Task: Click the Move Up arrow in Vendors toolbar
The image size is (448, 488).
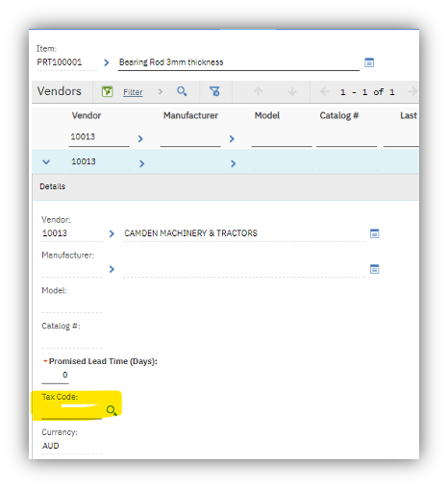Action: pyautogui.click(x=259, y=91)
